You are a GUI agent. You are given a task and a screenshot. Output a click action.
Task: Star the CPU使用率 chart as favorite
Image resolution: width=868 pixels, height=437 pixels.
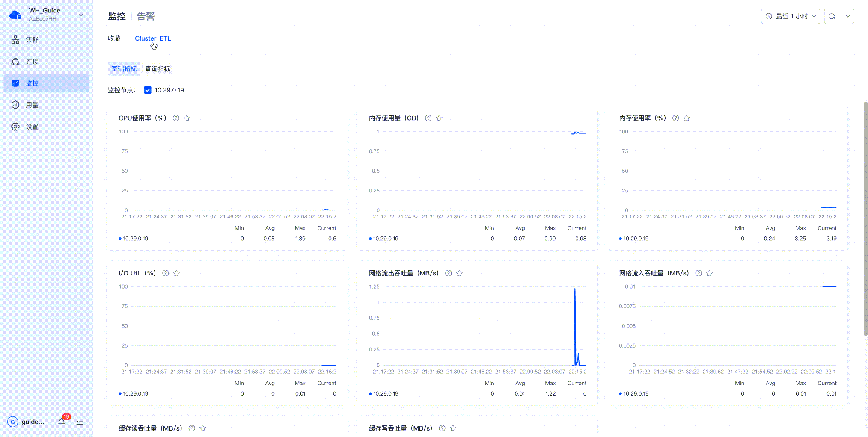pos(187,118)
